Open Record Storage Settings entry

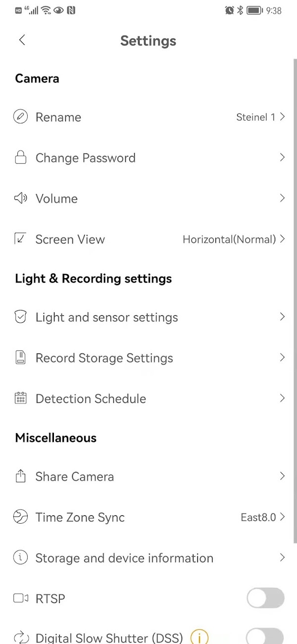tap(104, 358)
